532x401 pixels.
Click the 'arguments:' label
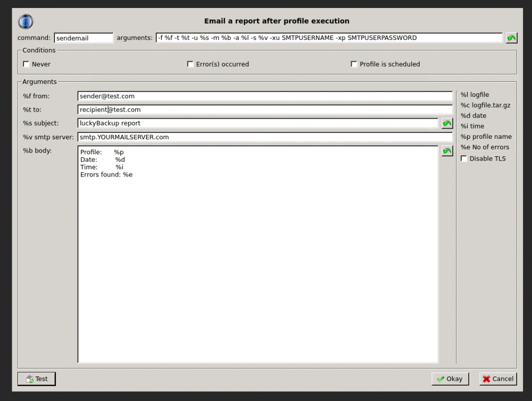point(135,38)
